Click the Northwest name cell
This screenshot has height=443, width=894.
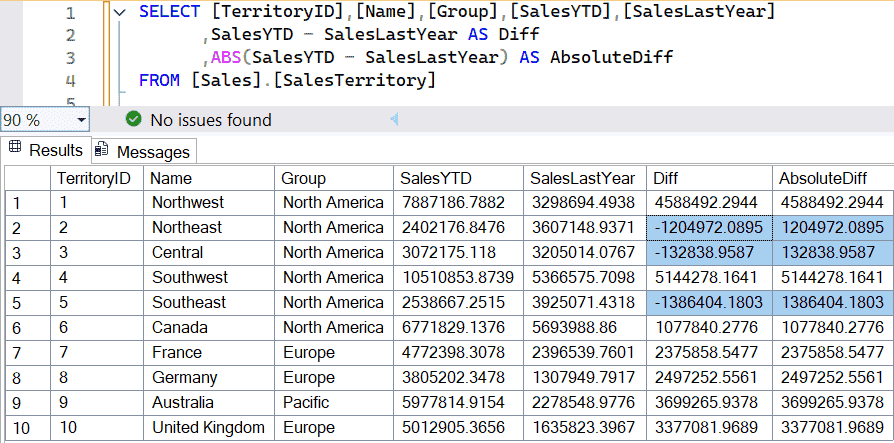point(209,202)
